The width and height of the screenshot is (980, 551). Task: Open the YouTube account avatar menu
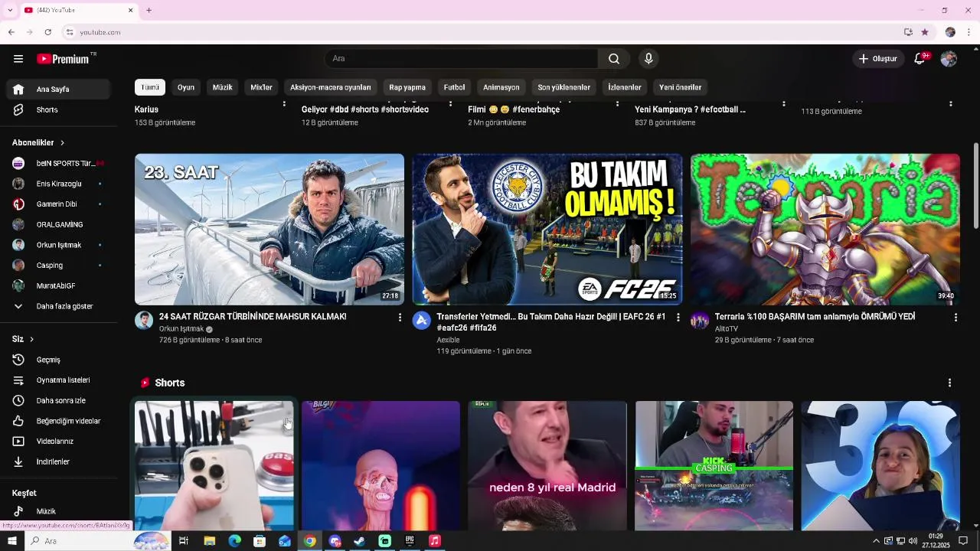pyautogui.click(x=949, y=59)
